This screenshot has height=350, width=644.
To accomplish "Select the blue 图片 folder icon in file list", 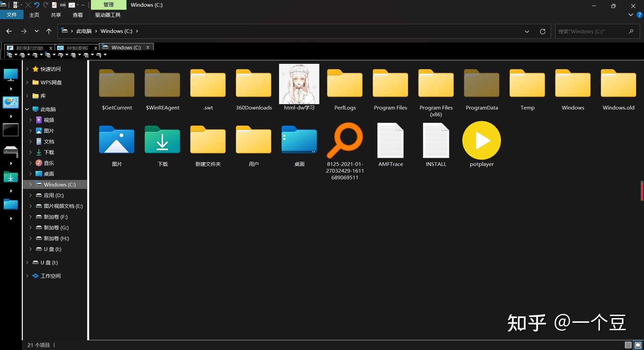I will [x=117, y=140].
